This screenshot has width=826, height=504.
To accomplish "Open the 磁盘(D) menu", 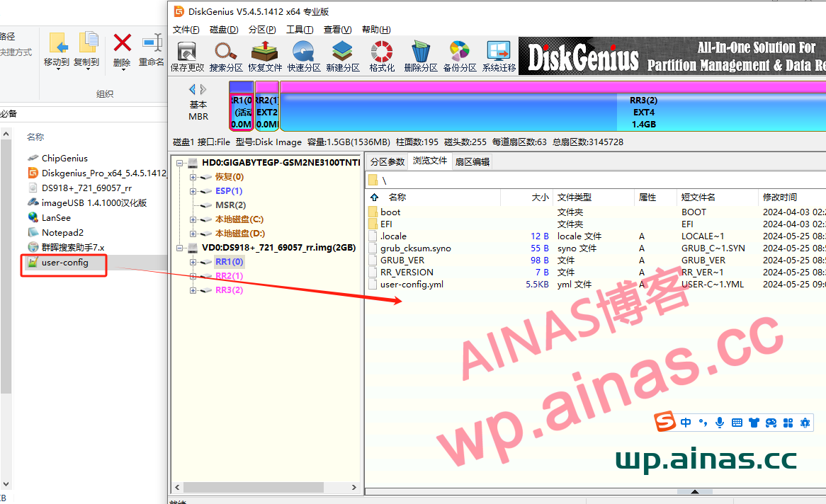I will click(x=224, y=30).
